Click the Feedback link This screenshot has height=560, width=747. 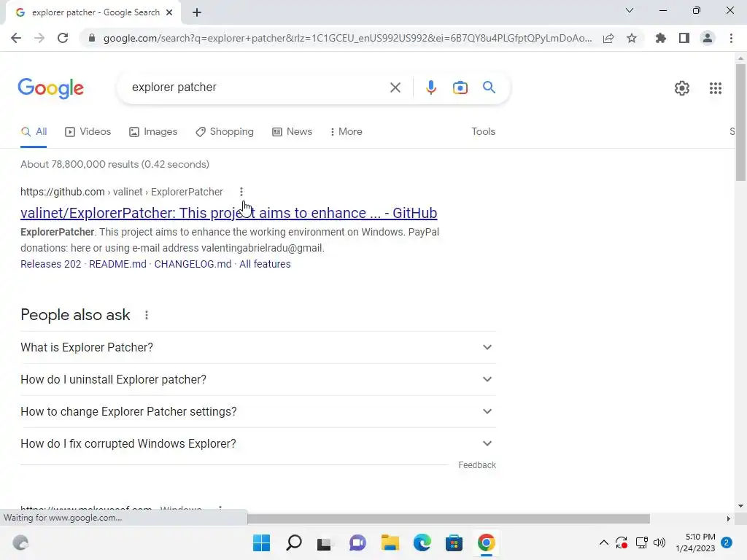(x=477, y=465)
